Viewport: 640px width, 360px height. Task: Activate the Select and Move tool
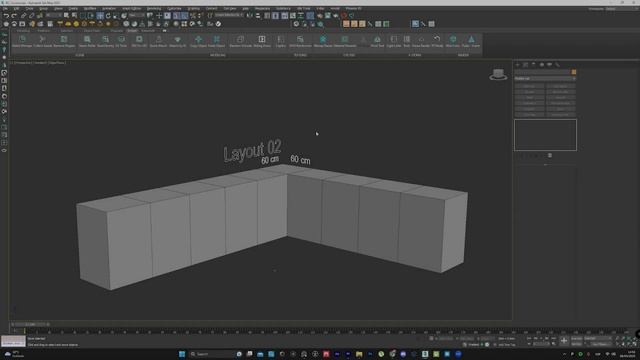[x=100, y=16]
